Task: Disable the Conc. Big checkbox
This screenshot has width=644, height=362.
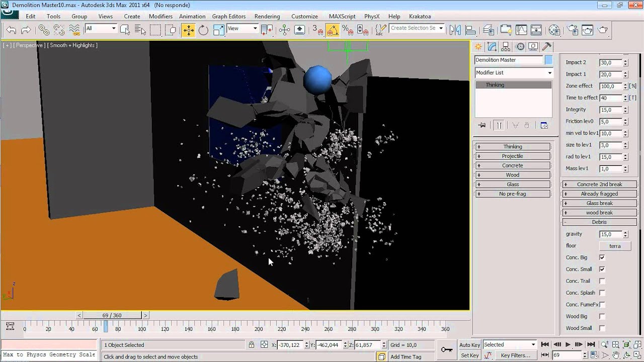Action: point(602,257)
